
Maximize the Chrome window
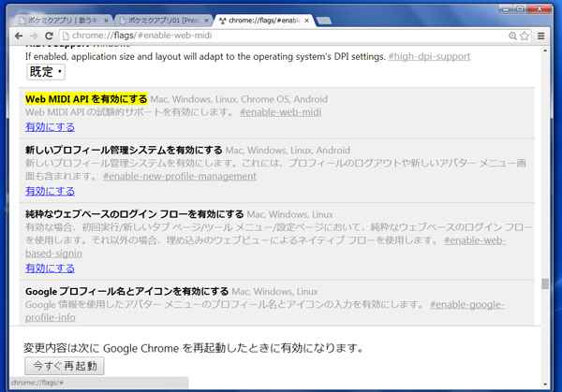click(x=520, y=8)
